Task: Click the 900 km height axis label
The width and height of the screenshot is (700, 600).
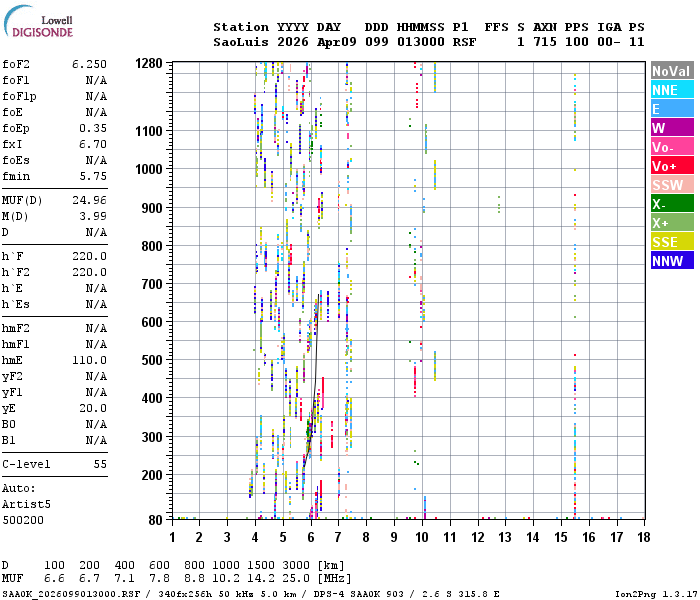Action: (x=152, y=208)
